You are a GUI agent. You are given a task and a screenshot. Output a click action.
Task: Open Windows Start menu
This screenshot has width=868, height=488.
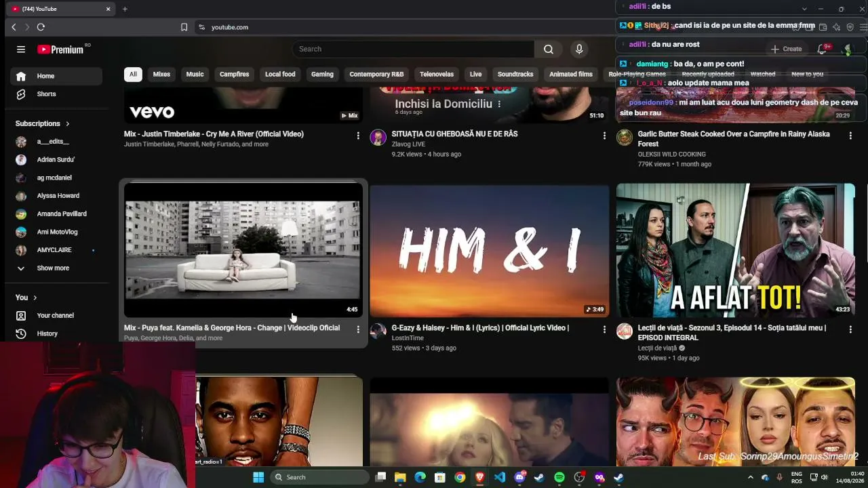point(258,477)
